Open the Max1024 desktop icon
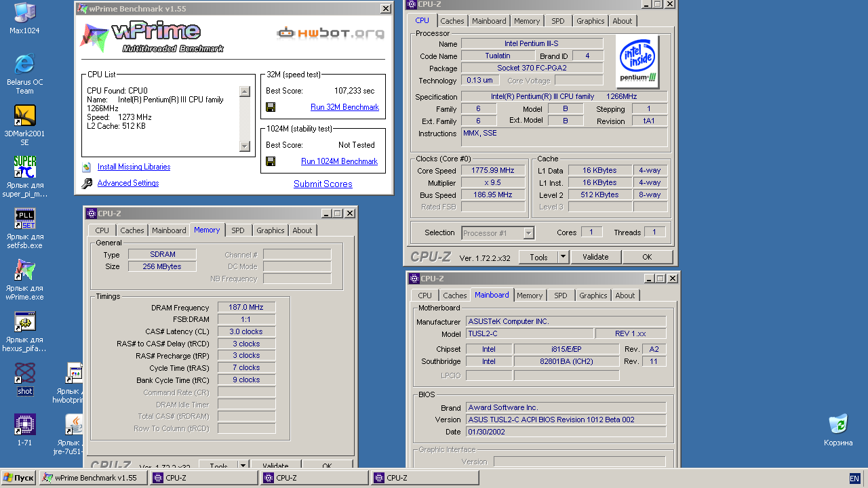Viewport: 868px width, 488px height. (x=24, y=12)
